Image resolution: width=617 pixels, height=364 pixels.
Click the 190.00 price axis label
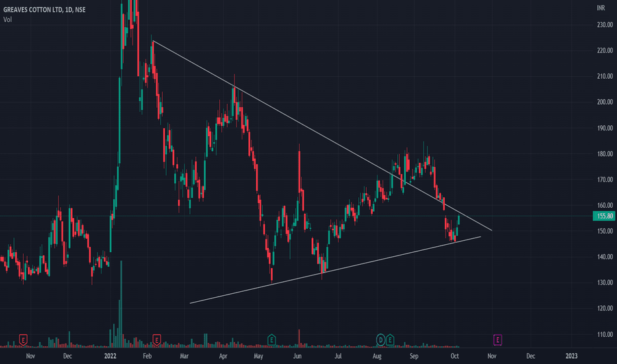(605, 128)
